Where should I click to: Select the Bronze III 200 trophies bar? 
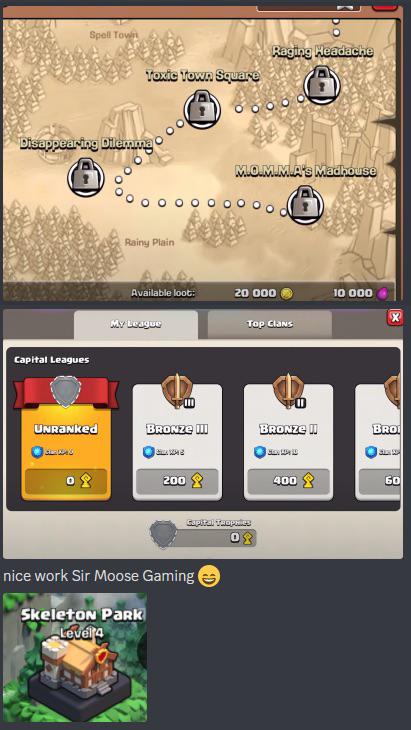click(177, 481)
